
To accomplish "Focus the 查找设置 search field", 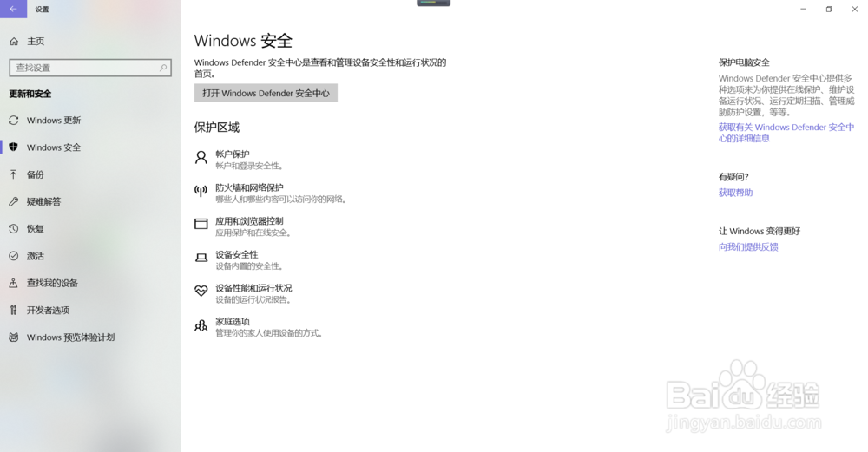I will pyautogui.click(x=90, y=68).
